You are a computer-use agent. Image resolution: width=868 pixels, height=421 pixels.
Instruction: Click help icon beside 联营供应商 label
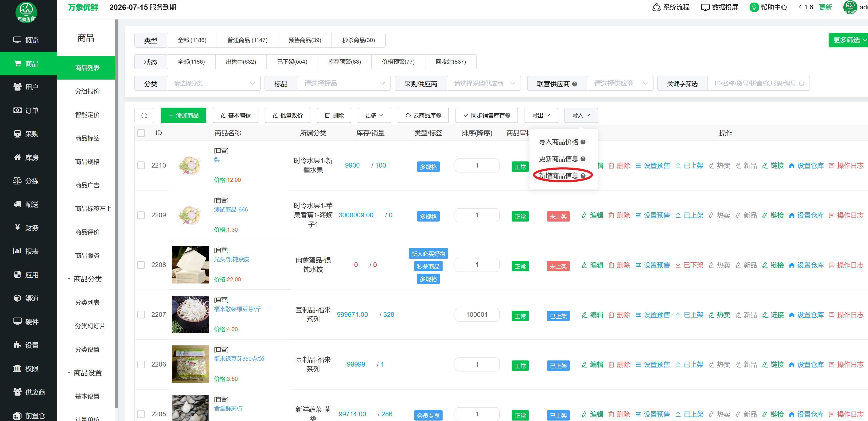coord(575,84)
